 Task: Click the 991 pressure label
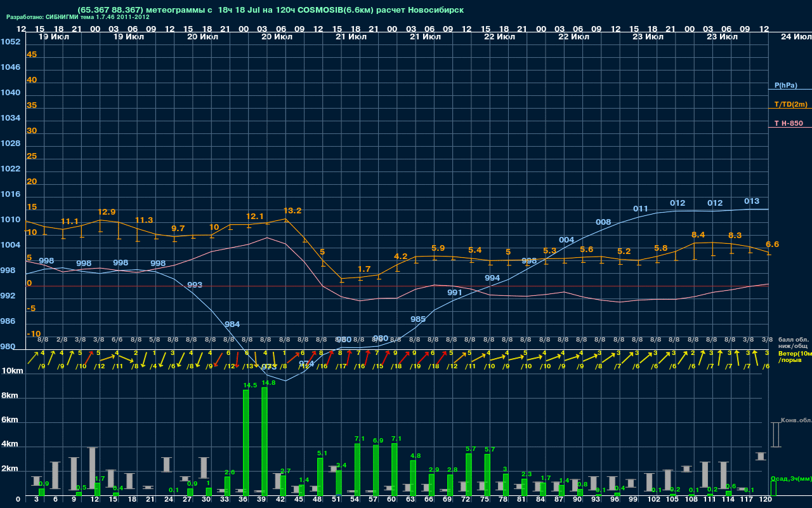[455, 293]
